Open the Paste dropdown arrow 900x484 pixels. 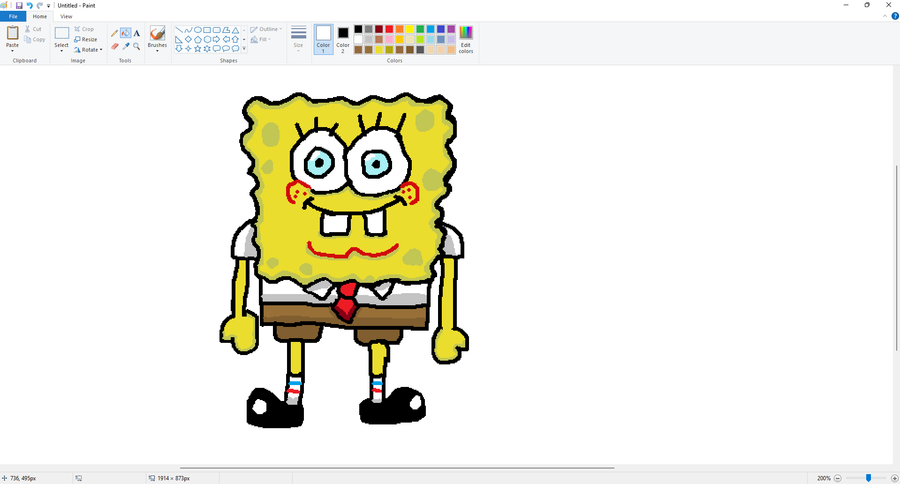pos(12,51)
